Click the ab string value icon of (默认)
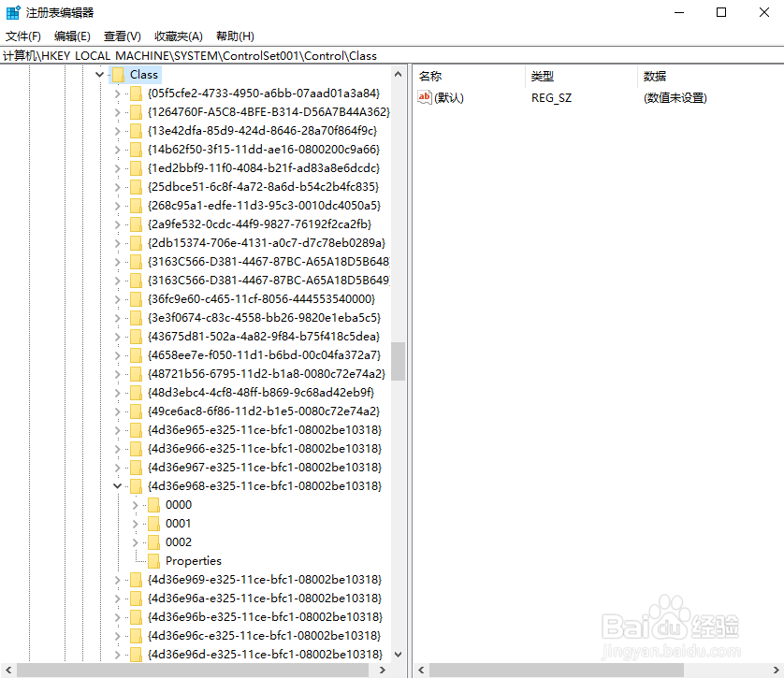 click(425, 97)
